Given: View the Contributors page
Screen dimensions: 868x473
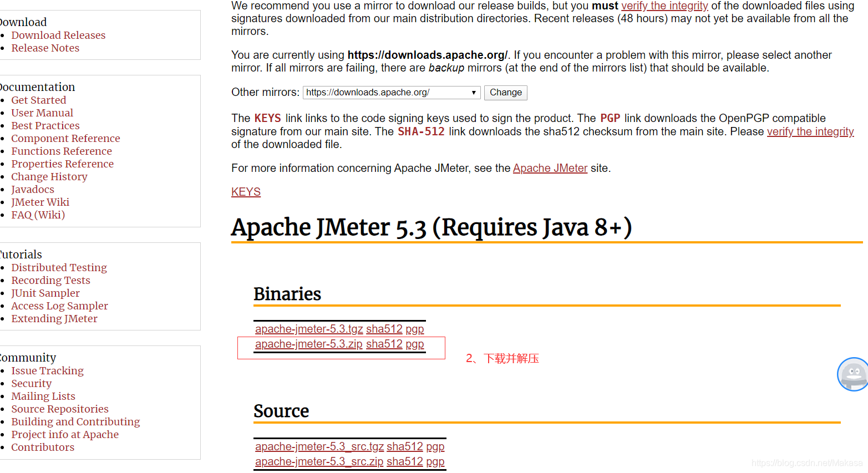Looking at the screenshot, I should (x=43, y=447).
